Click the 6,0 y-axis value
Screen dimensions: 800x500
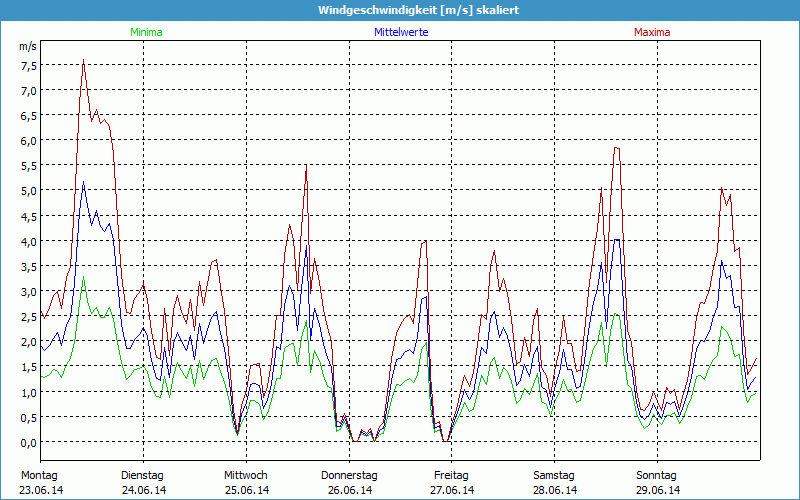[x=29, y=141]
